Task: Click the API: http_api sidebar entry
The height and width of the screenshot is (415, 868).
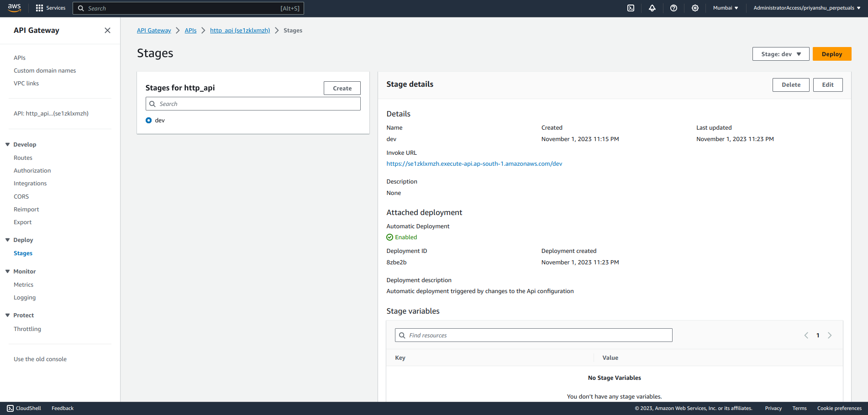Action: click(x=51, y=113)
